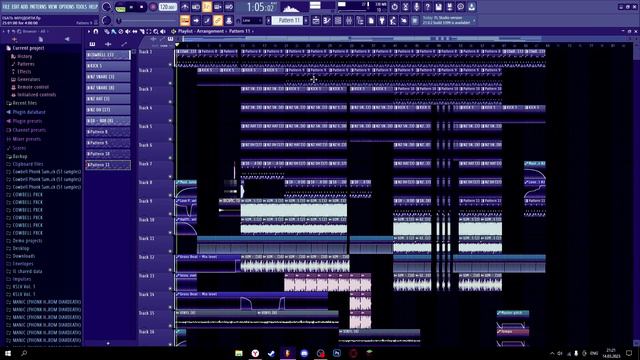Select Pattern 10 in the picker
Viewport: 640px width, 360px height.
108,154
